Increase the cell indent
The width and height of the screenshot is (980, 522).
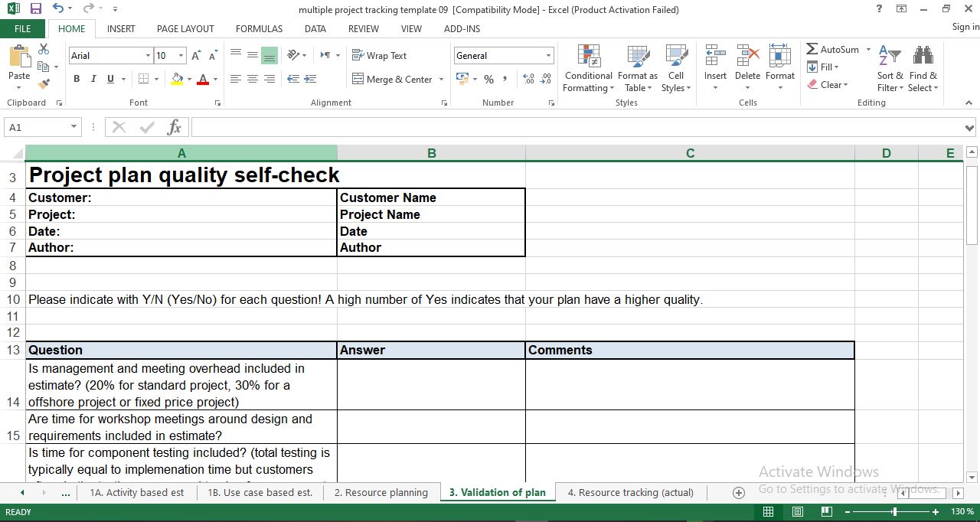(x=310, y=79)
